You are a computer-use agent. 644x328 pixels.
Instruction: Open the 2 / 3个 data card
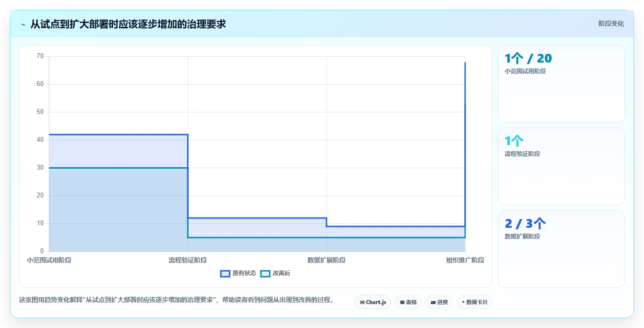[x=561, y=249]
